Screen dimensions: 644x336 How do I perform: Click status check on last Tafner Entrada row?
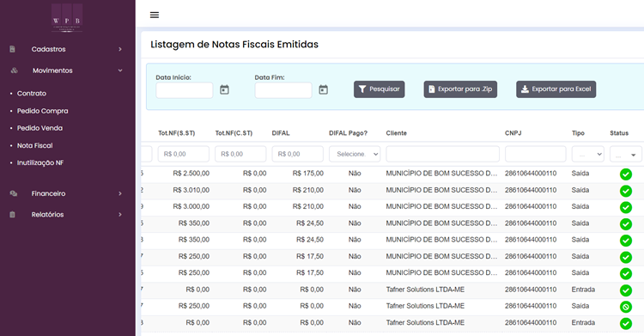625,323
